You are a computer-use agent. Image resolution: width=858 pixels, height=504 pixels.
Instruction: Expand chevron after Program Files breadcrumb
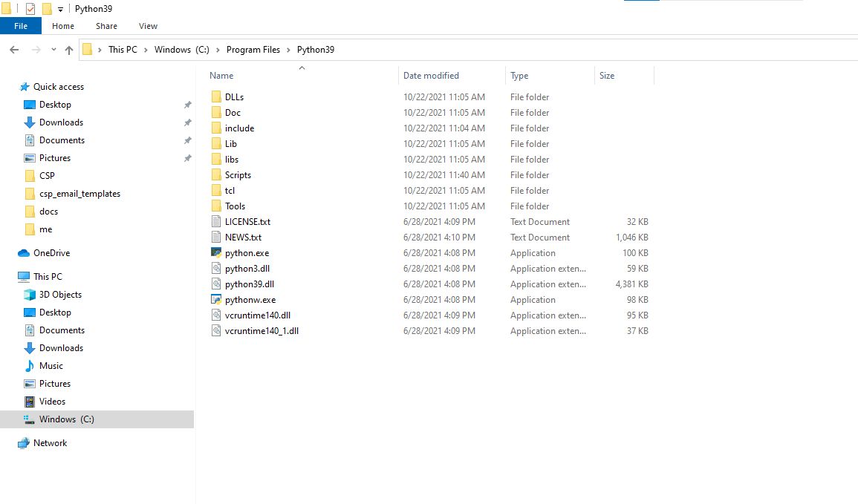point(288,50)
